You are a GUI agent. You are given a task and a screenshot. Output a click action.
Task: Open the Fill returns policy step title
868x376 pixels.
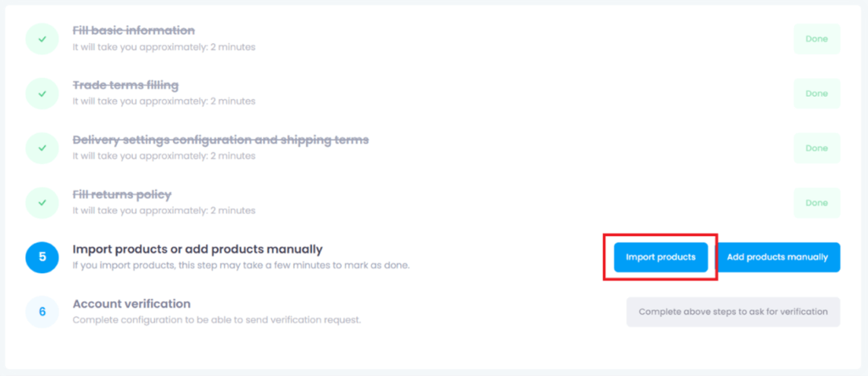point(122,194)
